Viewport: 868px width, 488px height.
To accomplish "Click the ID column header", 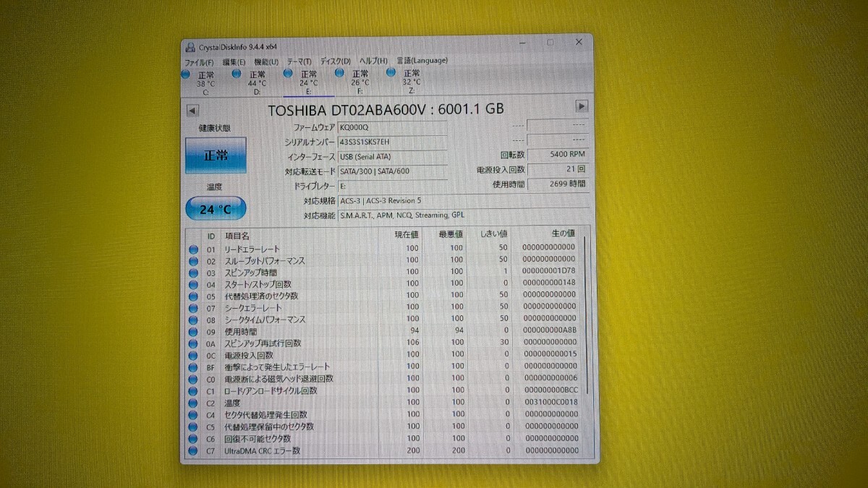I will pyautogui.click(x=211, y=236).
